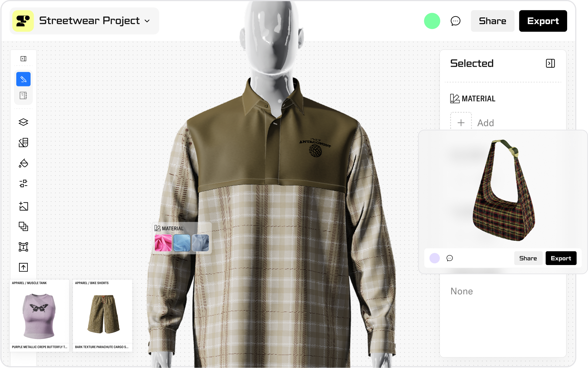588x368 pixels.
Task: Choose the light blue tulle material swatch
Action: click(182, 243)
